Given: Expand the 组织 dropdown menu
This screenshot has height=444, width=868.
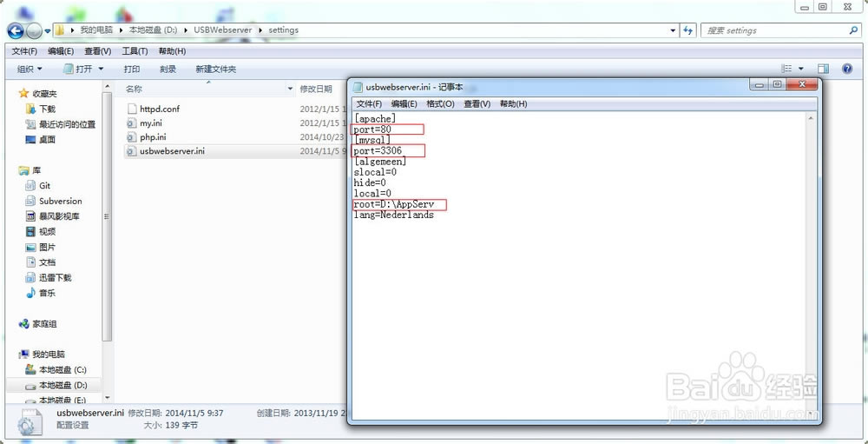Looking at the screenshot, I should (30, 70).
